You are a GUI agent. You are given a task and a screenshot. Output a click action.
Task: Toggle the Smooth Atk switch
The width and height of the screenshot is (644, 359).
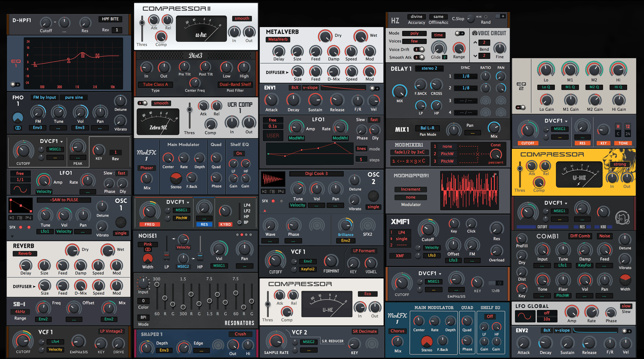419,57
